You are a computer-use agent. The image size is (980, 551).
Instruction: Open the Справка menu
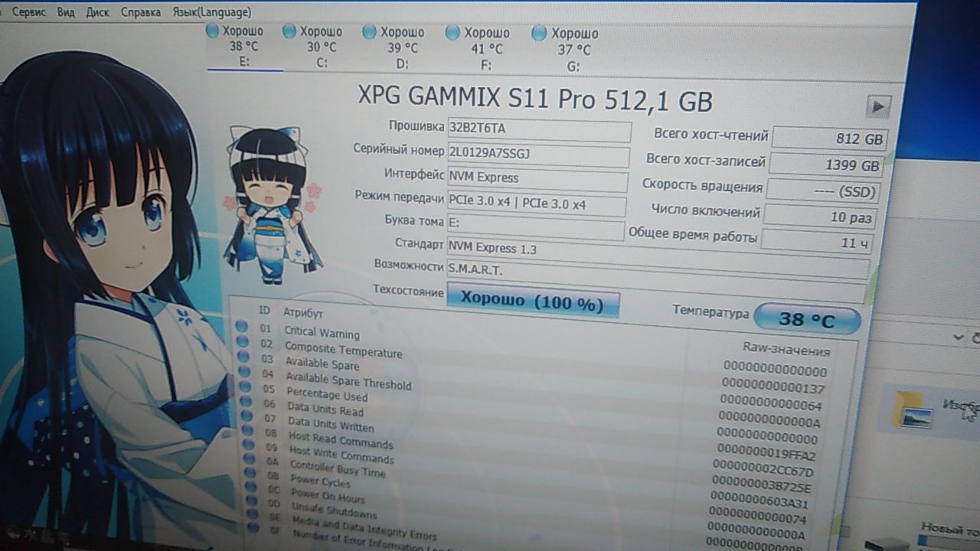point(141,13)
